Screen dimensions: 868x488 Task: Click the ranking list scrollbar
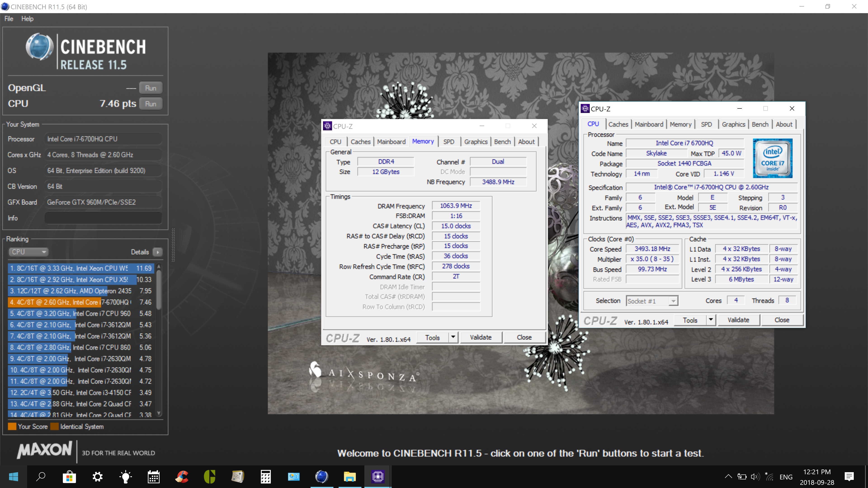tap(159, 290)
